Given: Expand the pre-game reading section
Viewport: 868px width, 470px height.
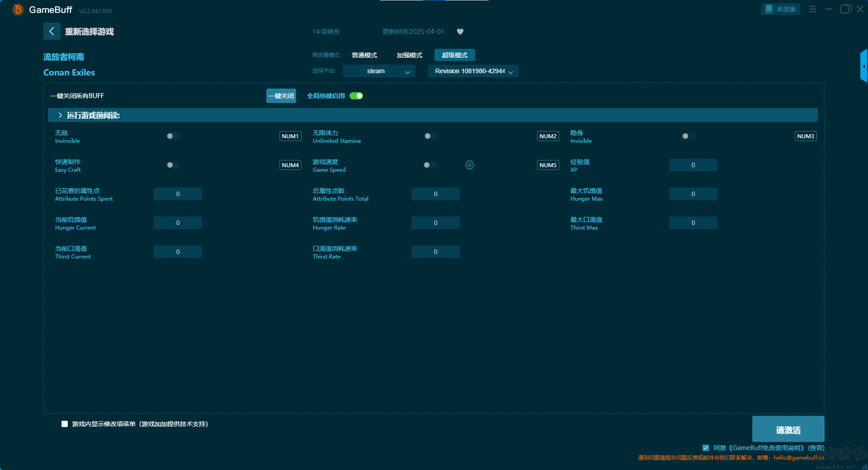Looking at the screenshot, I should [x=60, y=115].
